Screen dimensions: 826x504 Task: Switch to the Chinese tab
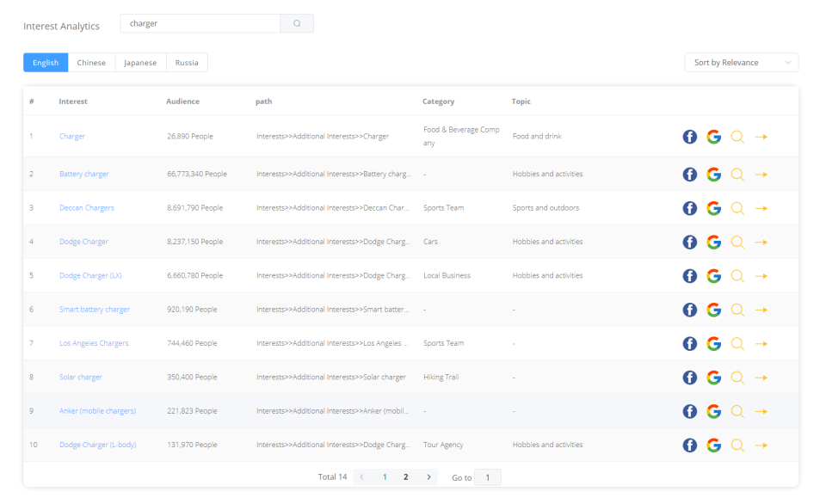point(91,63)
